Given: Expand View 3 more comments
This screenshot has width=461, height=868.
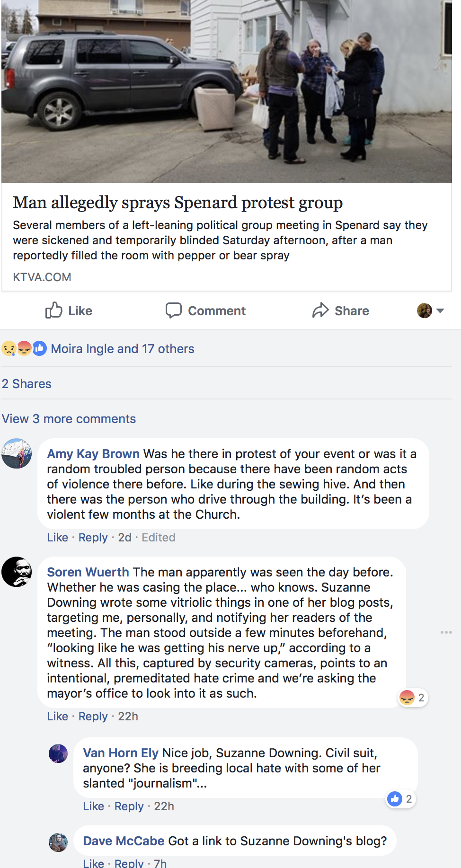Looking at the screenshot, I should click(x=69, y=419).
